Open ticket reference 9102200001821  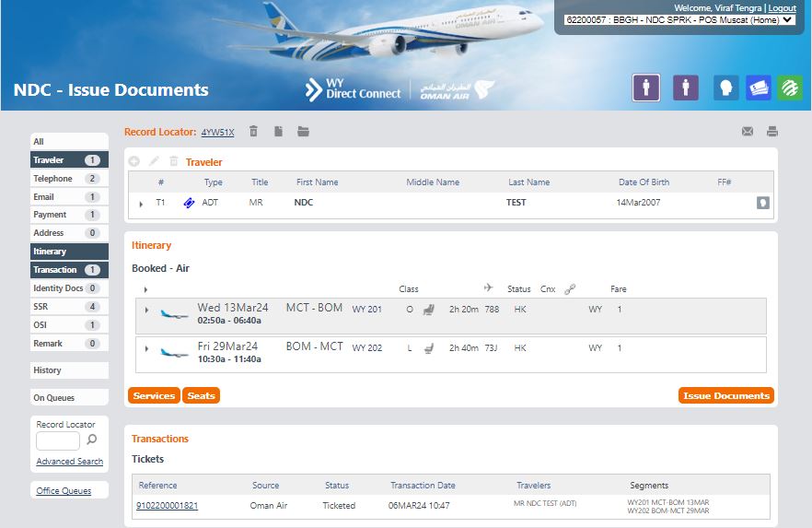[167, 506]
